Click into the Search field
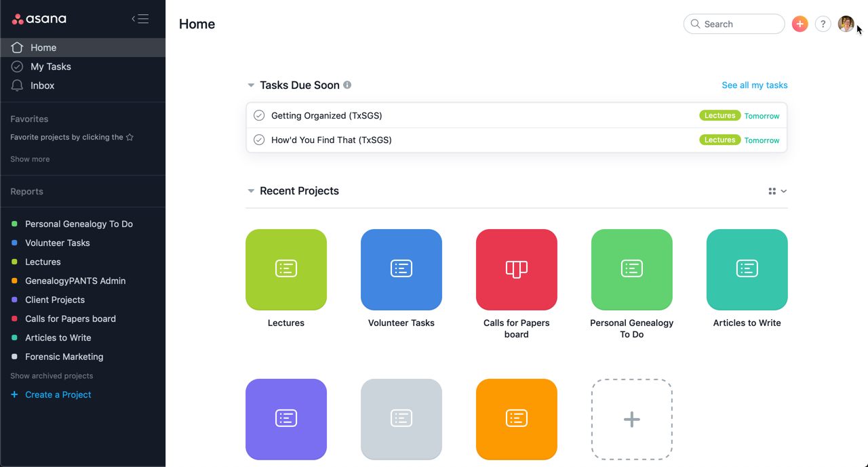Viewport: 868px width, 467px height. [739, 24]
